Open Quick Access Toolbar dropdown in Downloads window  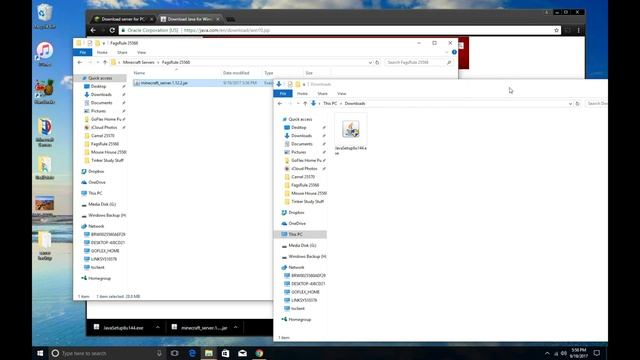[x=304, y=84]
